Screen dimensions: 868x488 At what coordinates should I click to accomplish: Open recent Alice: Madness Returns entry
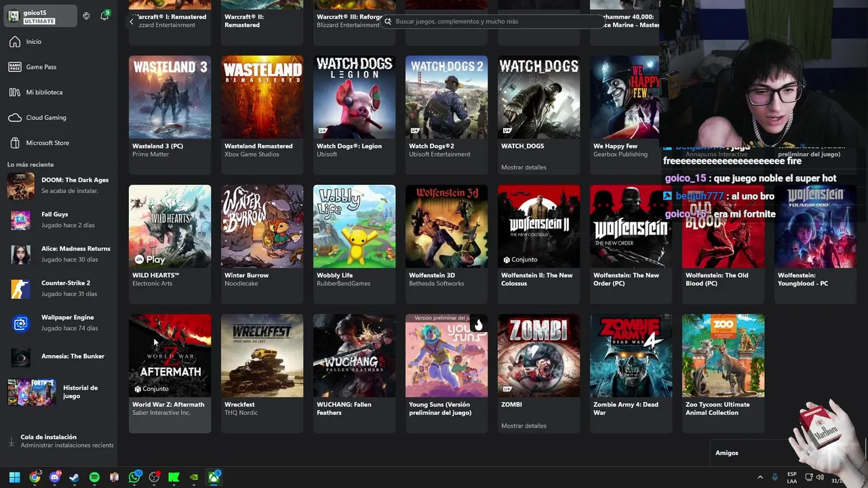coord(59,254)
